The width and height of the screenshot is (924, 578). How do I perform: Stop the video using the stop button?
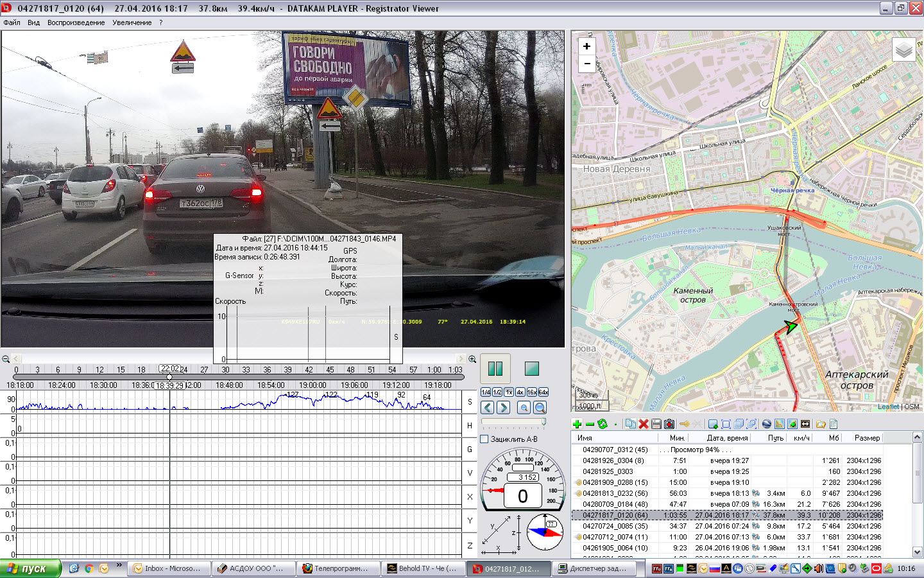(531, 369)
